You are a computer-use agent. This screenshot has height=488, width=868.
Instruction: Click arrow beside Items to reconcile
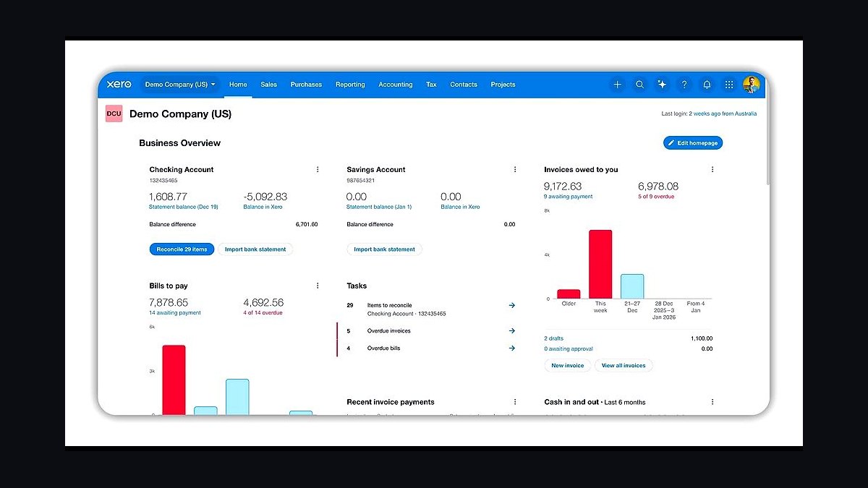click(x=512, y=305)
